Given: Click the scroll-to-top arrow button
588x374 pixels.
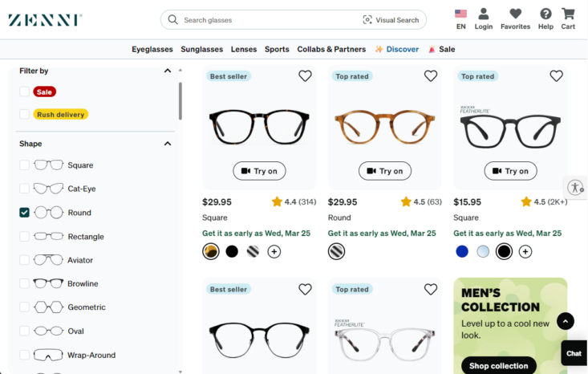Looking at the screenshot, I should pos(566,321).
